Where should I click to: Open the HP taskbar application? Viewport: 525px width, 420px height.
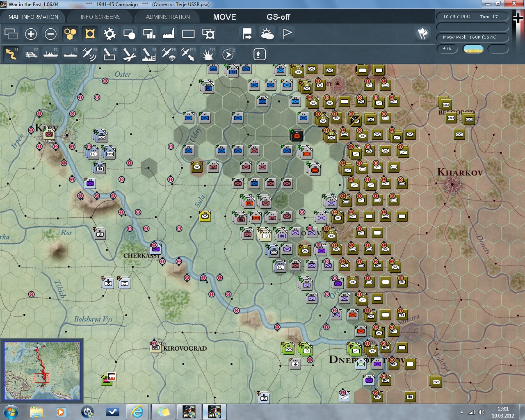(x=87, y=411)
